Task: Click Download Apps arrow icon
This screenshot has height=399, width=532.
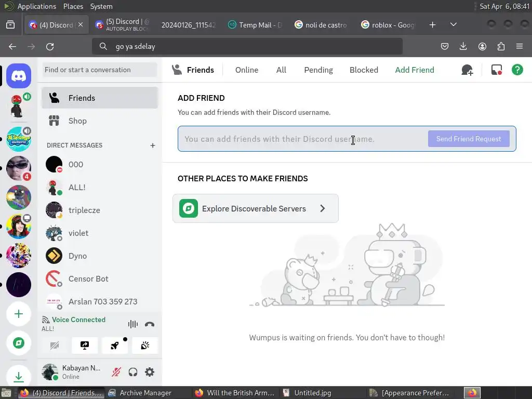Action: tap(19, 376)
